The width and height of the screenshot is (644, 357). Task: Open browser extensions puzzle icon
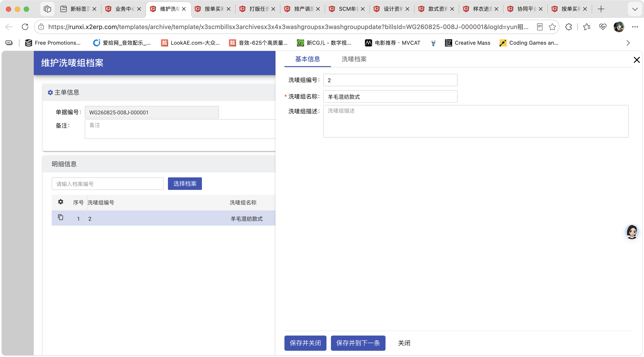[x=568, y=27]
